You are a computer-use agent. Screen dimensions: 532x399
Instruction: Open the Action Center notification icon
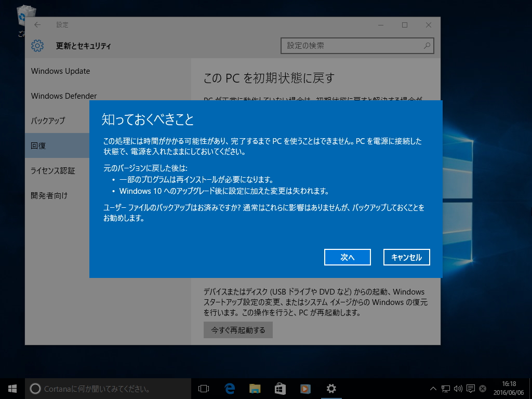(x=470, y=388)
